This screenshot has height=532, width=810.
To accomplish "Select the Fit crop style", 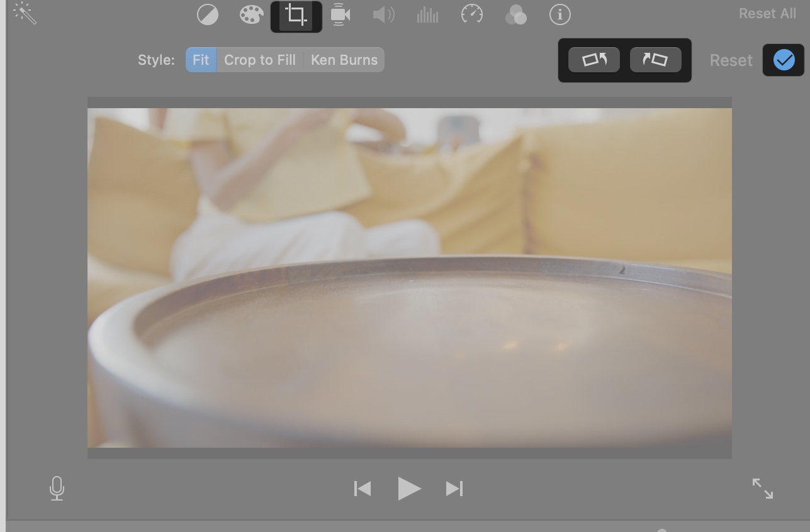I will (200, 60).
